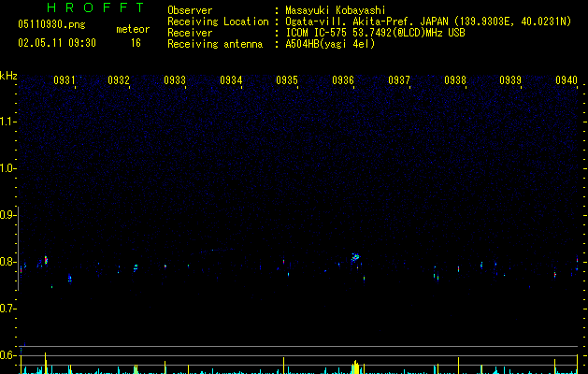Click the 0934 time marker

(x=231, y=80)
